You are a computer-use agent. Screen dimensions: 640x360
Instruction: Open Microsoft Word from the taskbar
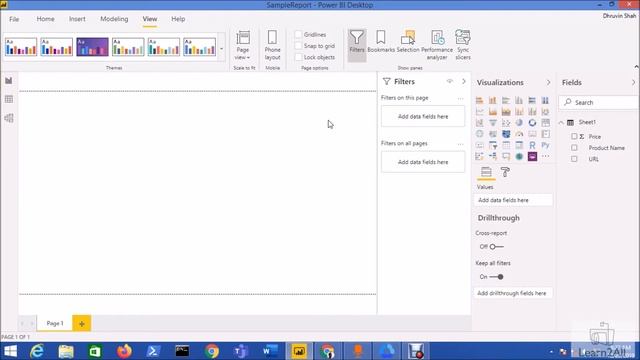pyautogui.click(x=270, y=351)
